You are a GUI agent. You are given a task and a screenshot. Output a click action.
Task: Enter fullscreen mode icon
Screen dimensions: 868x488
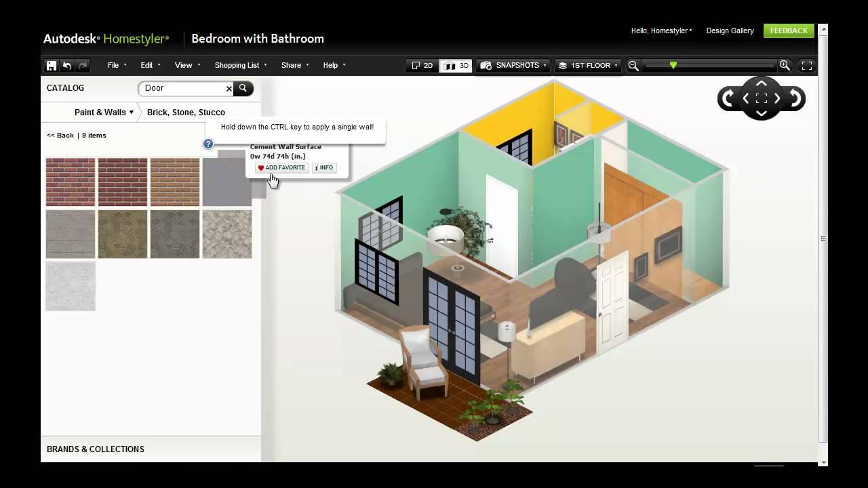[807, 66]
